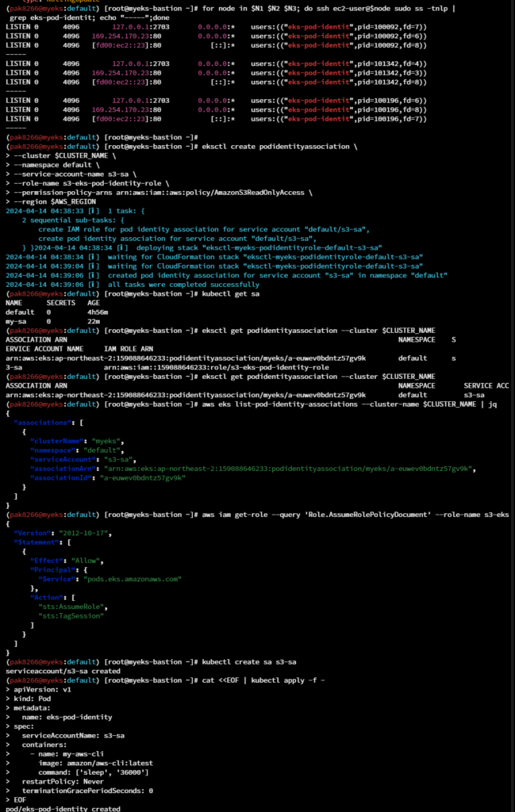This screenshot has width=515, height=812.
Task: Click the timestamp '2024-04-14 04:39:04'
Action: pyautogui.click(x=44, y=266)
